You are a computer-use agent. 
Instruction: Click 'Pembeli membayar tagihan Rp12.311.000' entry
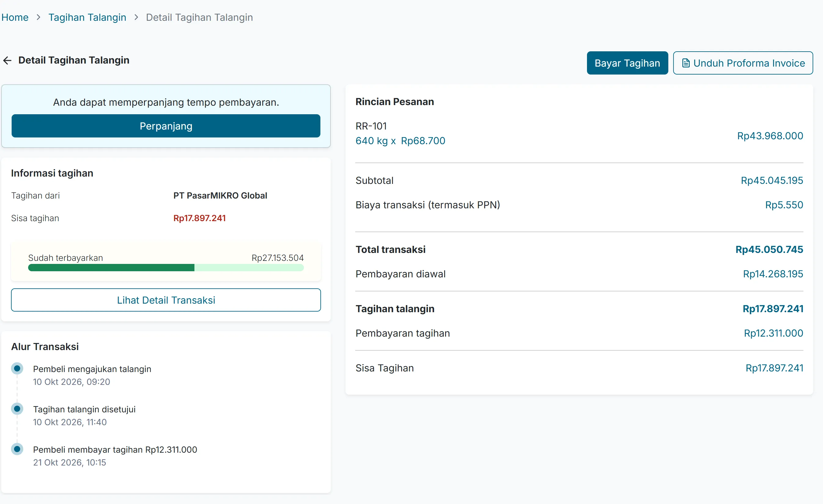point(115,450)
